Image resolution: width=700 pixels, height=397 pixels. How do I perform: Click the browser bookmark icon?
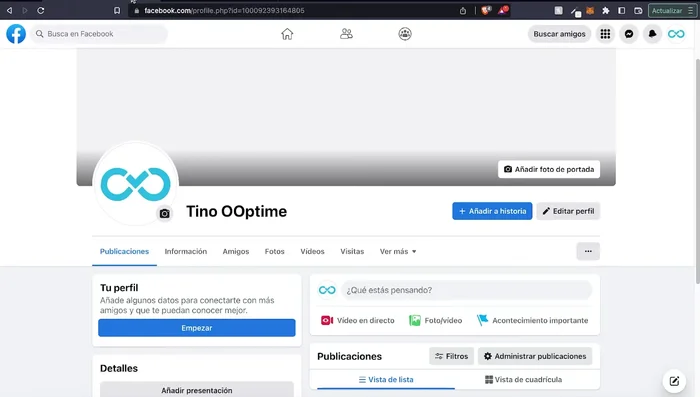click(x=117, y=10)
